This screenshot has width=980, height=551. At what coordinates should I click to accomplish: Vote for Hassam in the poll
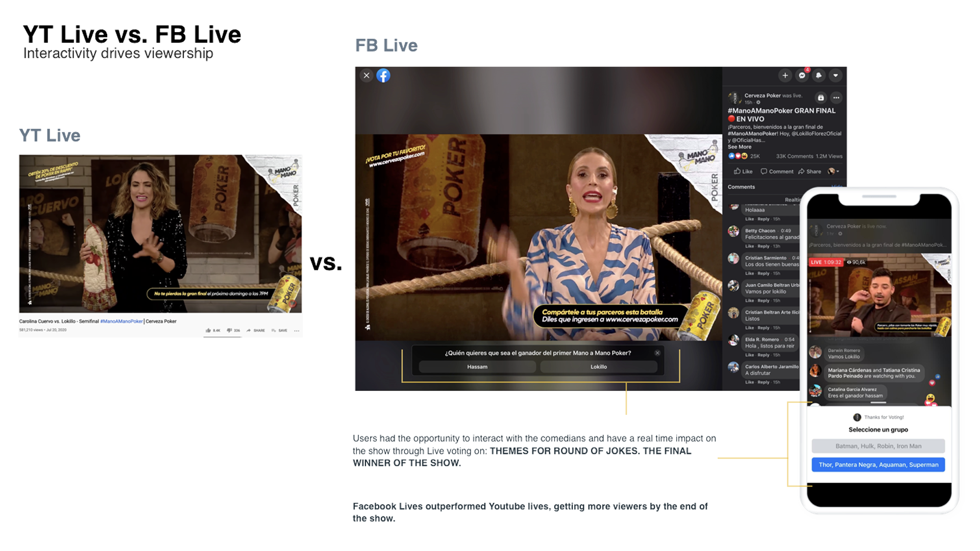[477, 367]
